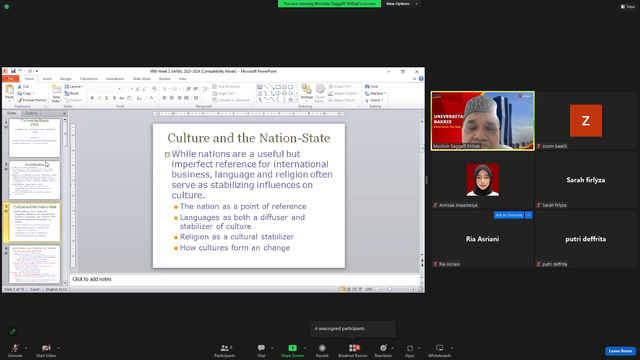Click the zoom in plus button in status bar
The width and height of the screenshot is (640, 360).
(413, 289)
